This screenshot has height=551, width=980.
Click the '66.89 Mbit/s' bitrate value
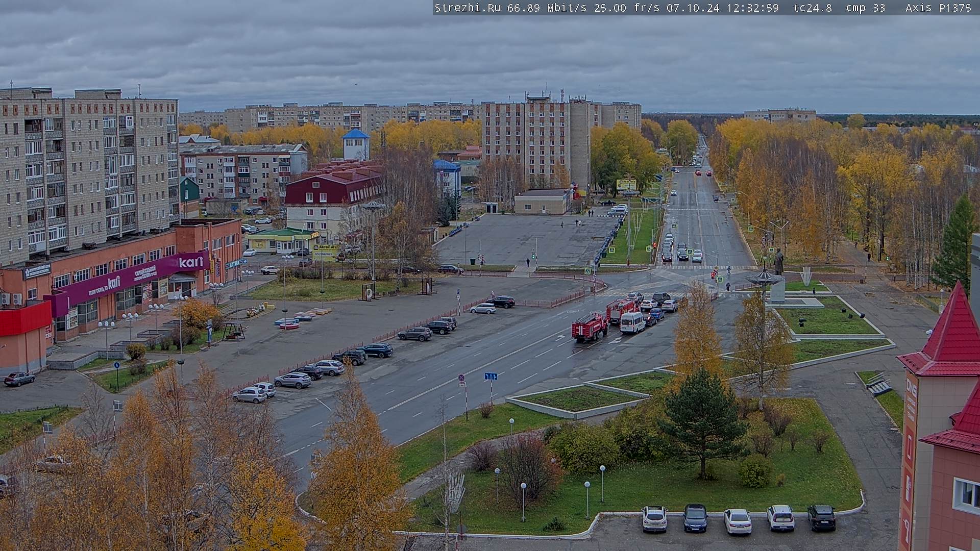tap(547, 8)
